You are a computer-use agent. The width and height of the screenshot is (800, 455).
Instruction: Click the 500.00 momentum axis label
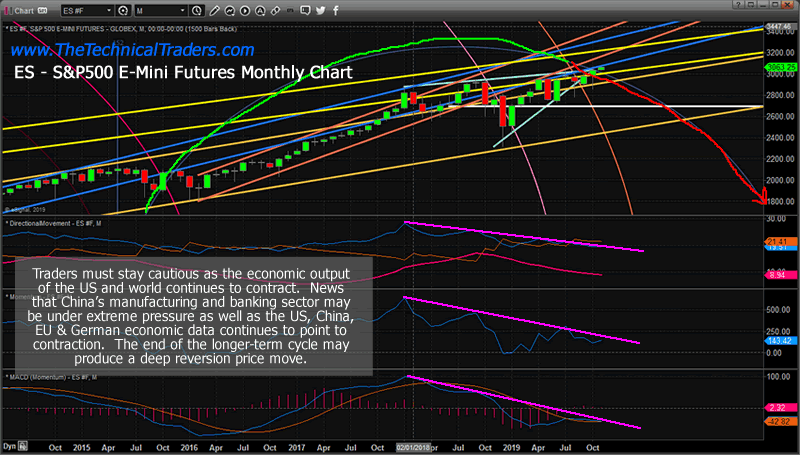pyautogui.click(x=780, y=310)
